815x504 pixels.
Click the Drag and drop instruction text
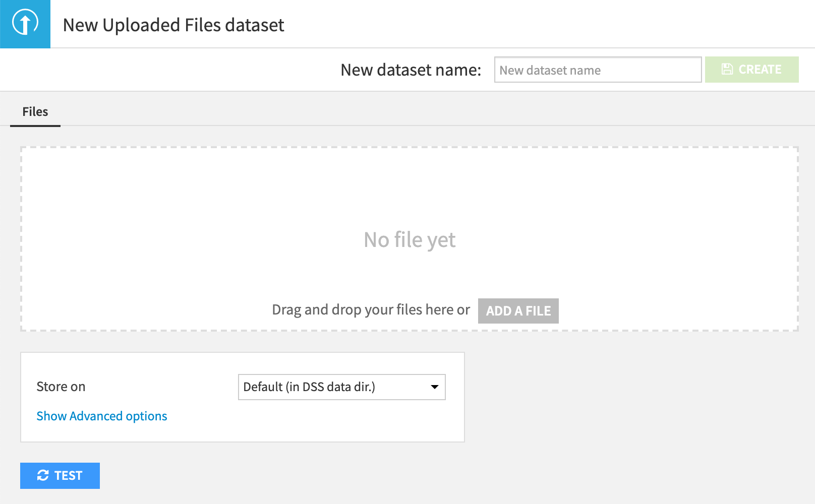[371, 309]
